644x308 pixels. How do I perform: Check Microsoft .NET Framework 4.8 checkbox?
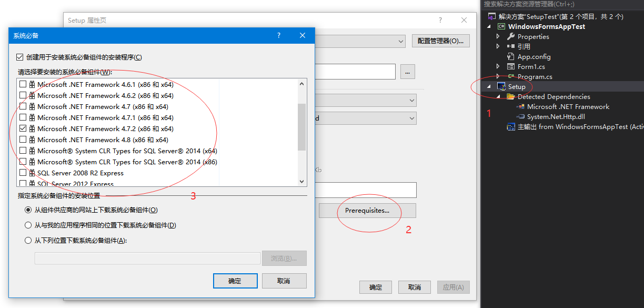(x=23, y=140)
